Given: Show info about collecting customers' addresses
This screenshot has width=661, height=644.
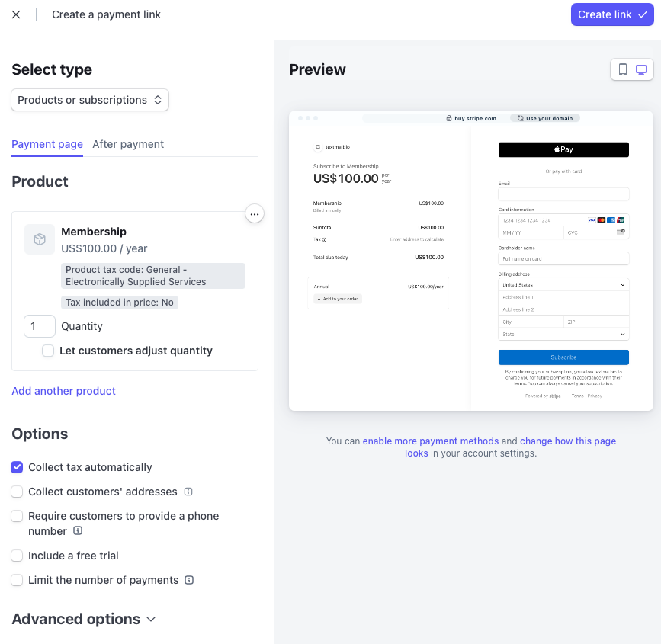Looking at the screenshot, I should [188, 492].
